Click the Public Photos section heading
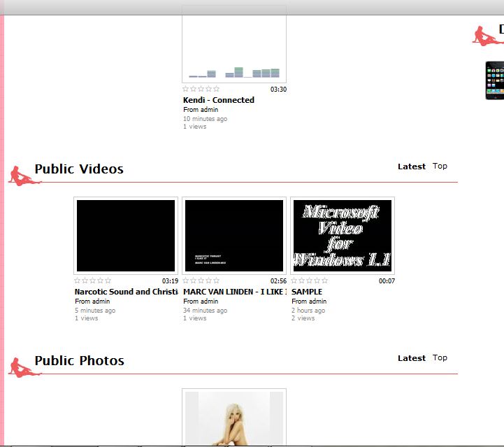This screenshot has height=447, width=504. pos(80,360)
